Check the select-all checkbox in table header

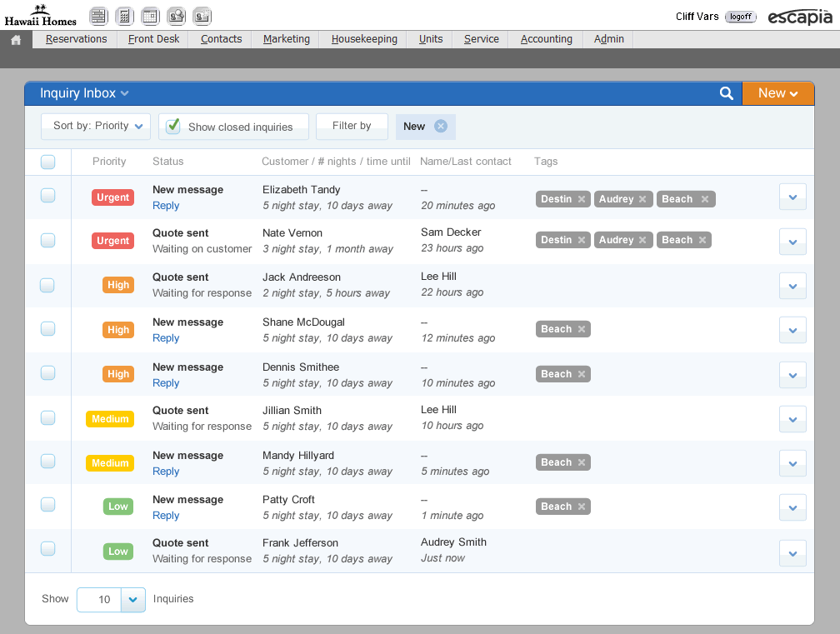tap(48, 162)
